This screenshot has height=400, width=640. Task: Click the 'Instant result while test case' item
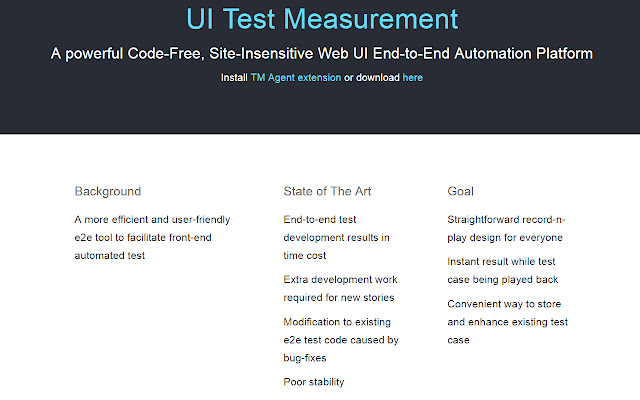click(502, 271)
